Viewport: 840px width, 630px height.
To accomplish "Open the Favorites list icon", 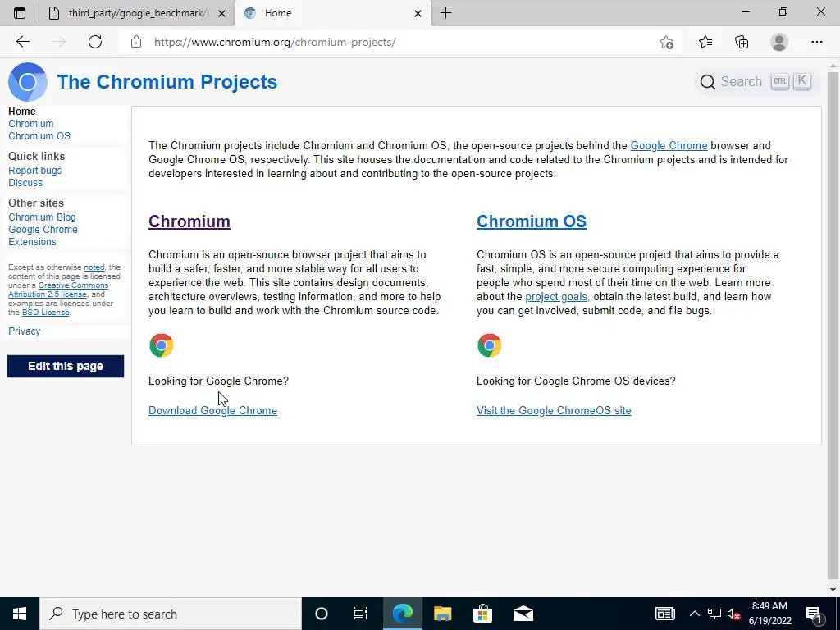I will (x=705, y=42).
